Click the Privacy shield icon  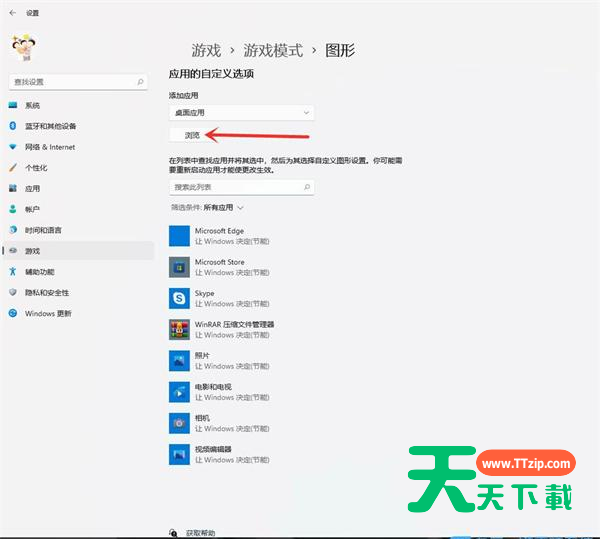(x=13, y=292)
